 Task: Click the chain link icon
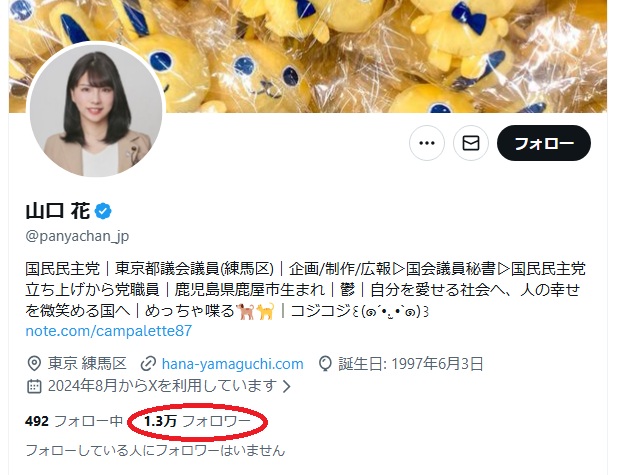click(148, 364)
